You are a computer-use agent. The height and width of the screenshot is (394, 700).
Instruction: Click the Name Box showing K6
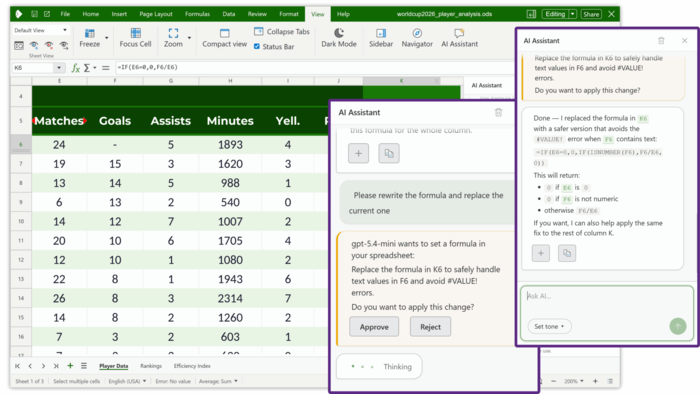[34, 68]
